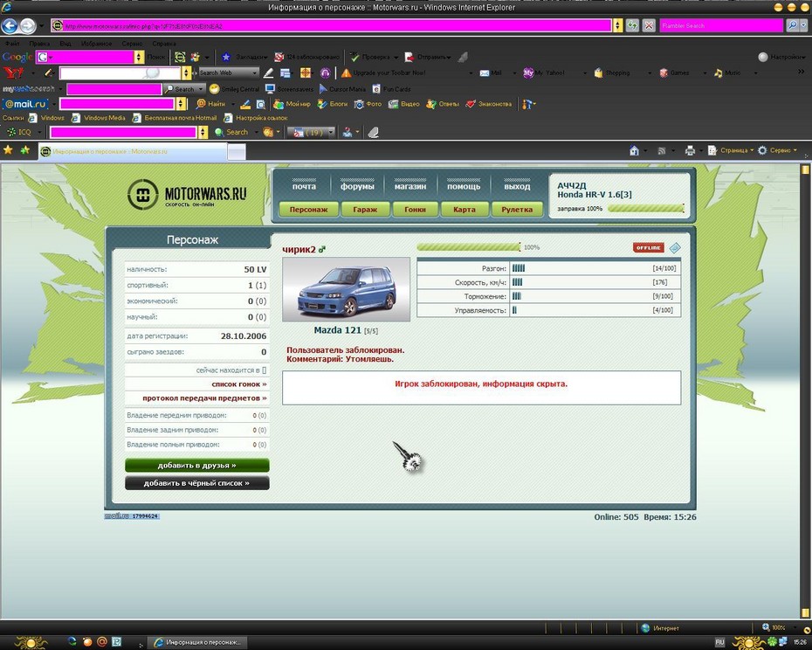Open the почта link
812x650 pixels.
tap(304, 186)
